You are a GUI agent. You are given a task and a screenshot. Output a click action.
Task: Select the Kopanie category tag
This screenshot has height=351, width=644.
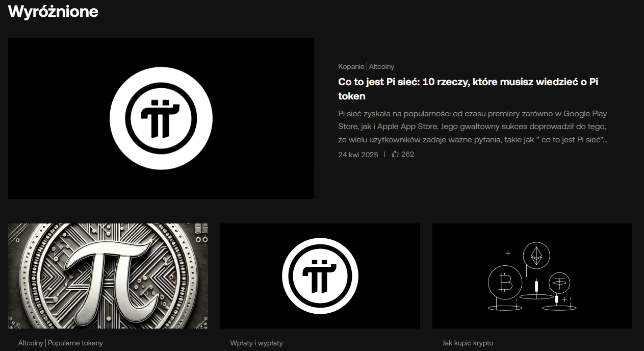coord(351,66)
